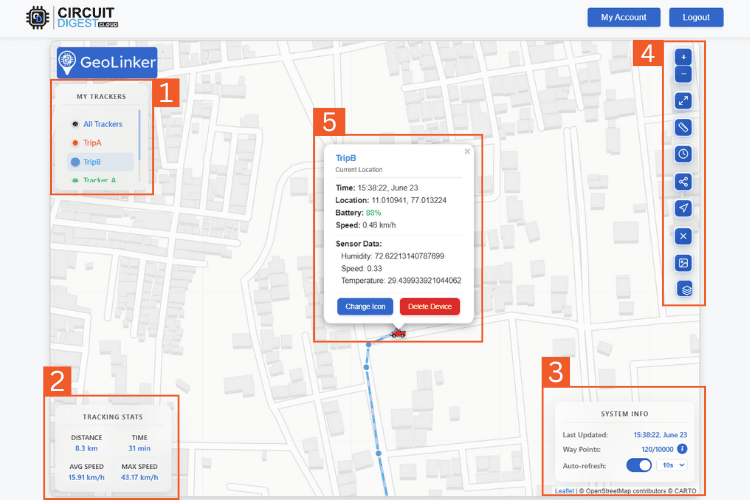Click the X clear icon in toolbar
750x500 pixels.
click(x=683, y=236)
